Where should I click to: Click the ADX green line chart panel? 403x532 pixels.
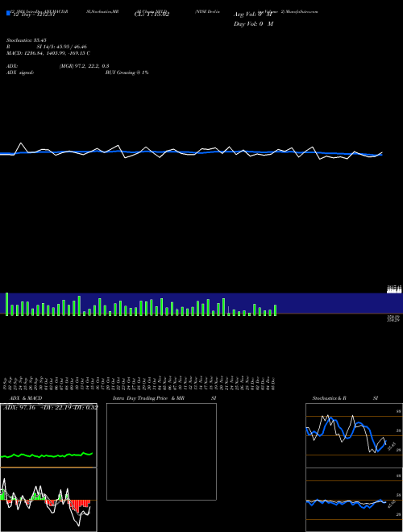tap(48, 435)
